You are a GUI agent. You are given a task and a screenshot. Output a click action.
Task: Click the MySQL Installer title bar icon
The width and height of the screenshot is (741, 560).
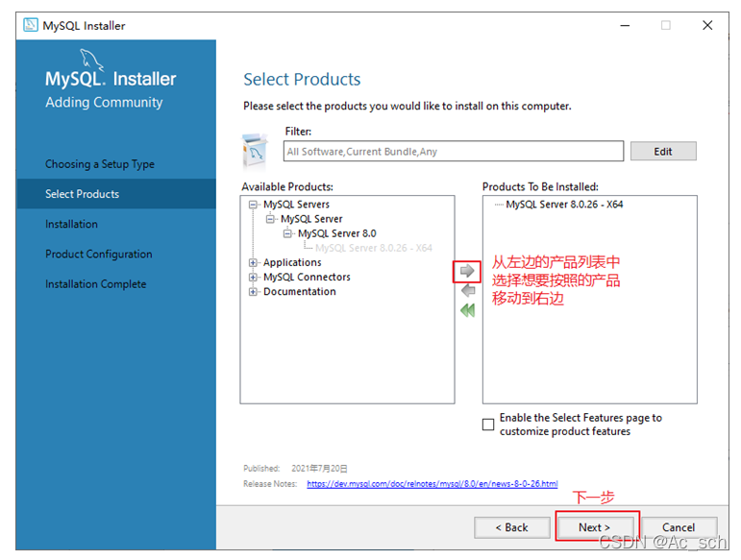pos(31,25)
